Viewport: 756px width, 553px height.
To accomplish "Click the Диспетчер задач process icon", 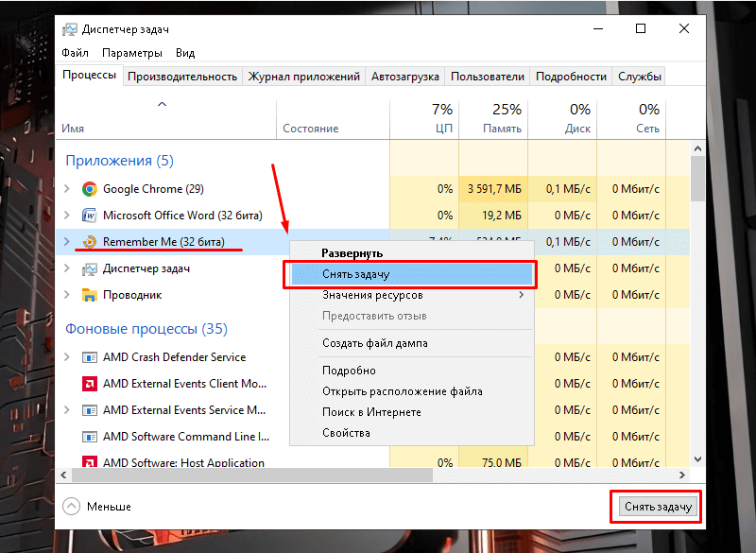I will [x=90, y=268].
